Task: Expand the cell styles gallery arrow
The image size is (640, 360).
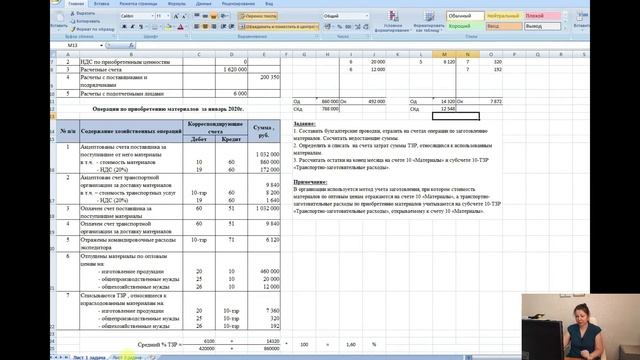Action: coord(565,28)
